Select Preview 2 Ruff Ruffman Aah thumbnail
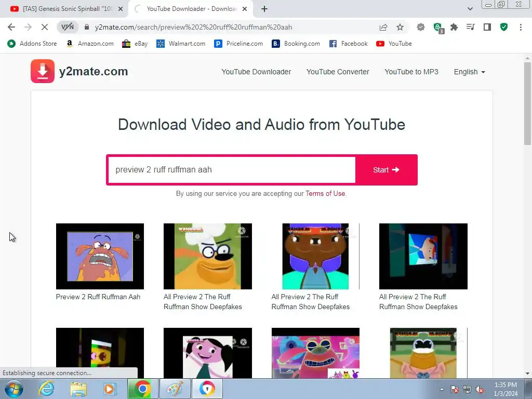The image size is (532, 399). click(x=100, y=256)
